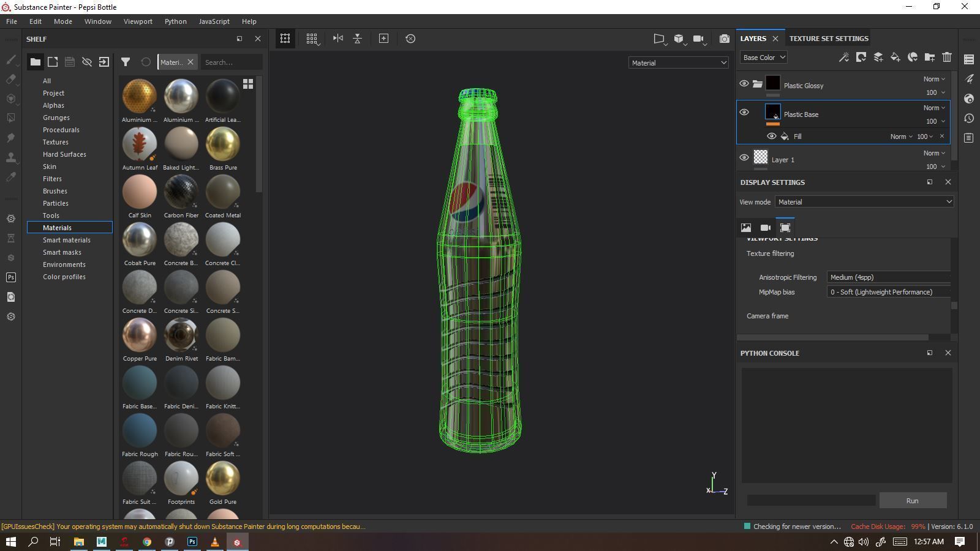The height and width of the screenshot is (551, 980).
Task: Remove the Fill effect with its X
Action: (x=942, y=136)
